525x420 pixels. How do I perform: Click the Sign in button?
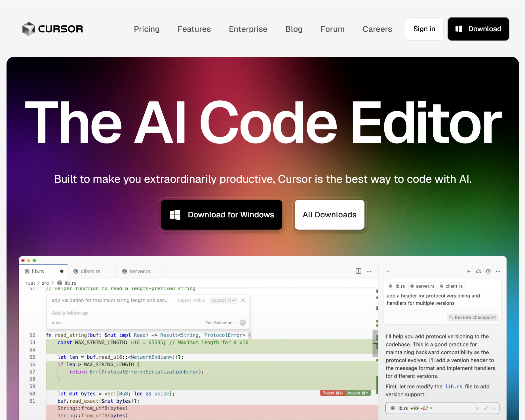[424, 29]
